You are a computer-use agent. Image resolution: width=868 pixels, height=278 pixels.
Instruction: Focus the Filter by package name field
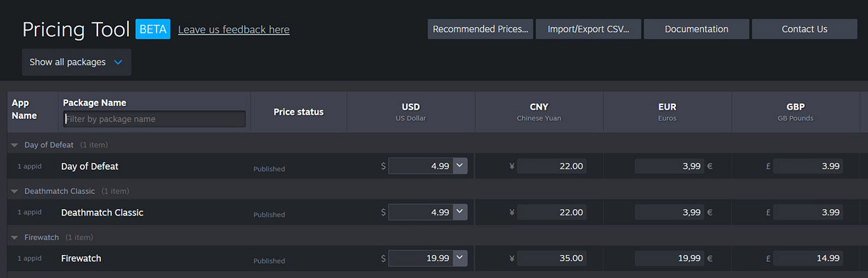154,119
